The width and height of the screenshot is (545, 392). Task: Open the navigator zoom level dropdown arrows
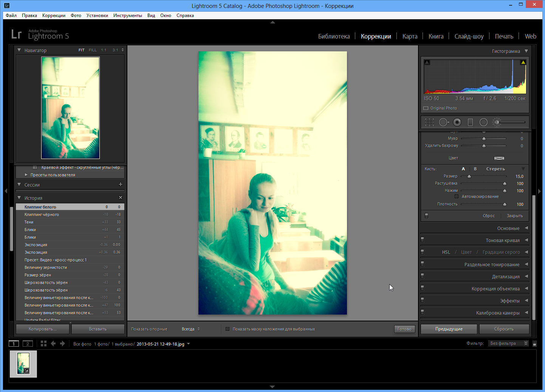(x=122, y=50)
